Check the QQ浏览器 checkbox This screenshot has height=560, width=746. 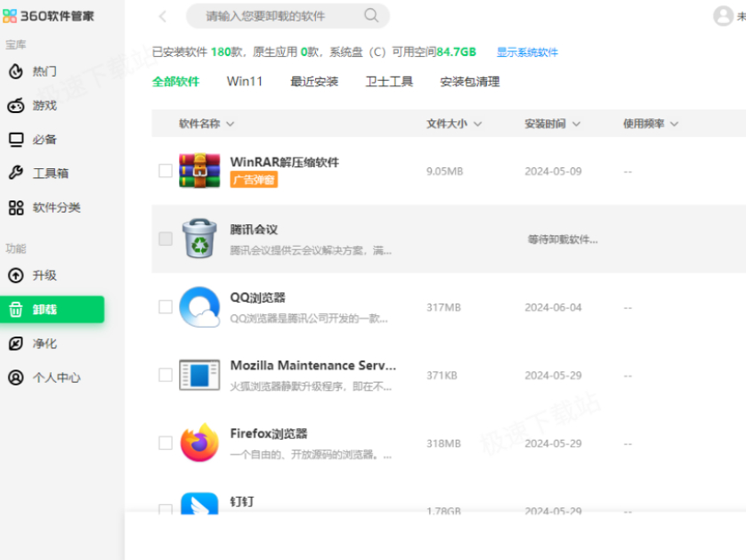(166, 307)
